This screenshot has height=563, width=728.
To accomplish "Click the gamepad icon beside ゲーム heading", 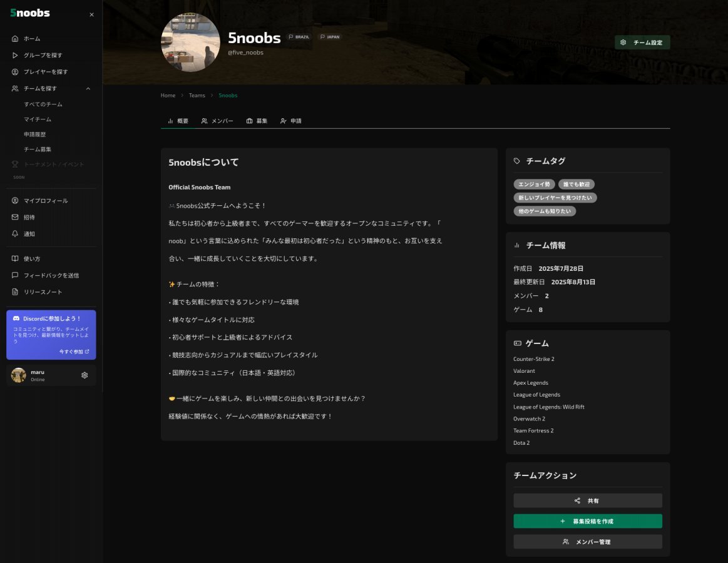I will [517, 343].
